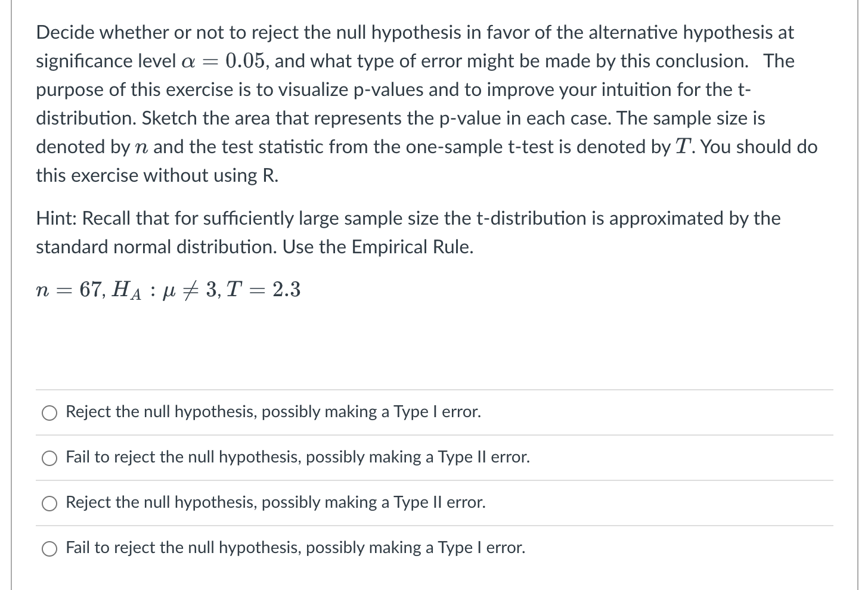Select the radio button for 'Fail to reject the null hypothesis, possibly making a Type II error'
The width and height of the screenshot is (868, 590).
(x=49, y=458)
